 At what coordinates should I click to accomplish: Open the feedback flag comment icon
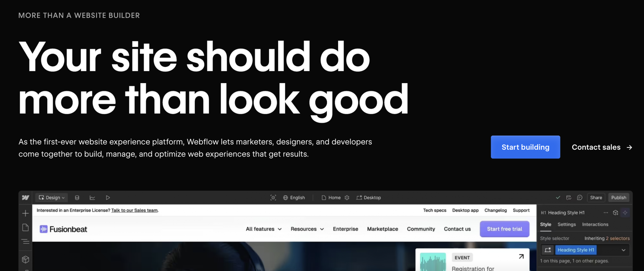[569, 198]
